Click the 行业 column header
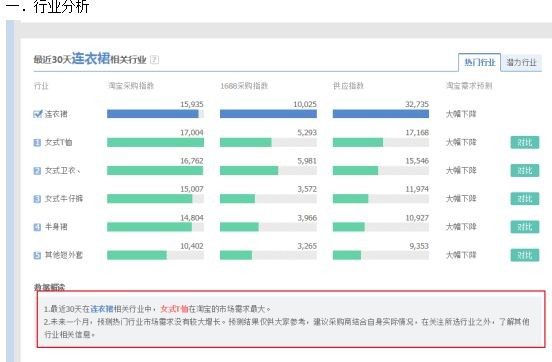The image size is (552, 362). click(x=41, y=86)
